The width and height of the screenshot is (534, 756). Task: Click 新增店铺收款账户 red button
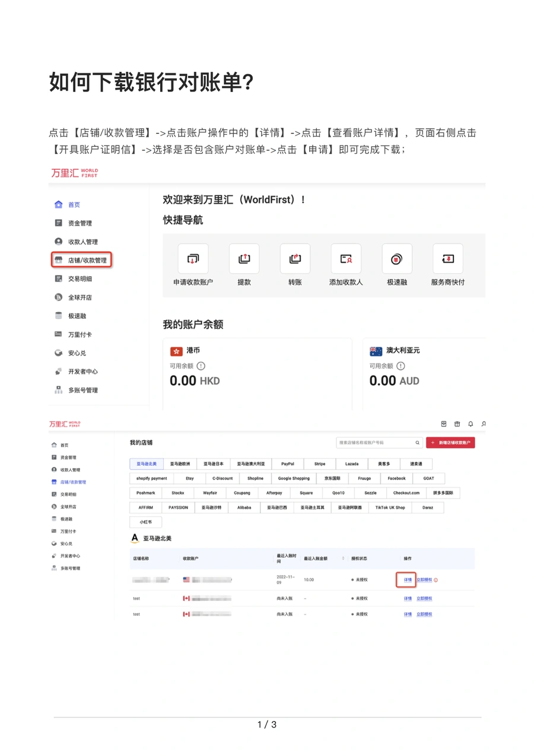[x=450, y=443]
